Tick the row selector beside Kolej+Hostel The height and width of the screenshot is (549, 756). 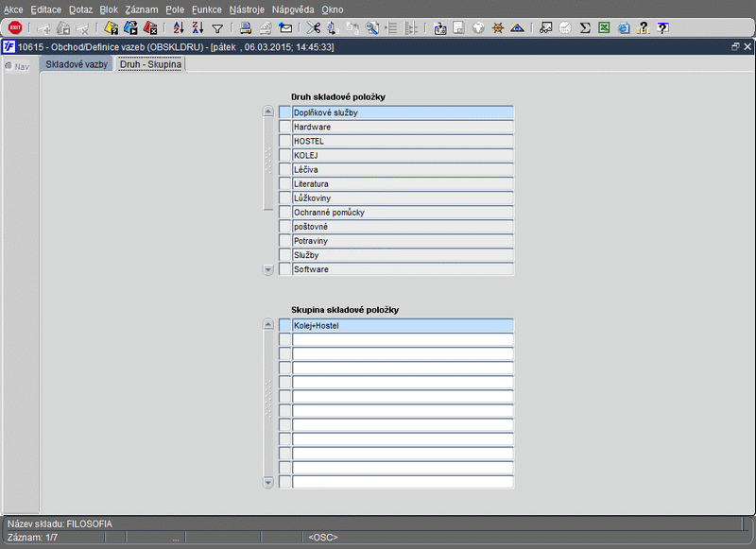(x=284, y=326)
